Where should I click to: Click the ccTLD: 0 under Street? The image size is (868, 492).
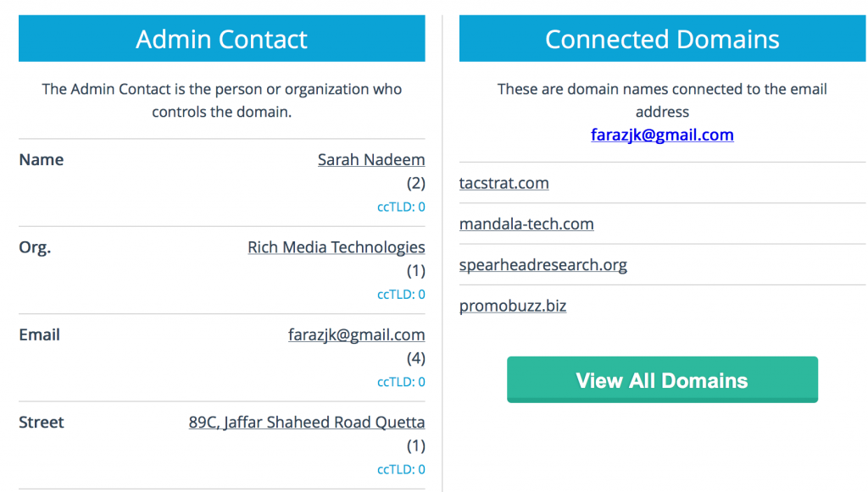click(401, 469)
